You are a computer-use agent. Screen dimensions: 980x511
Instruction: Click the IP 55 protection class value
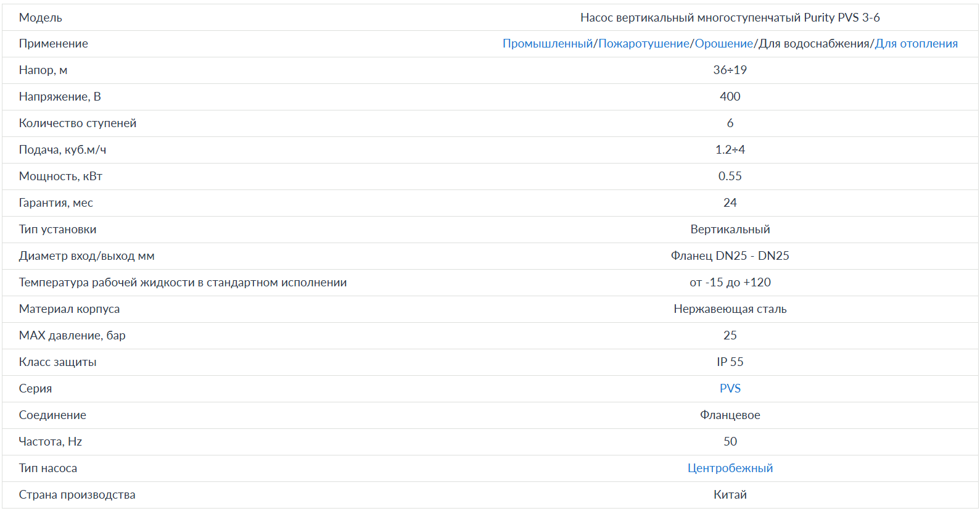pos(730,362)
